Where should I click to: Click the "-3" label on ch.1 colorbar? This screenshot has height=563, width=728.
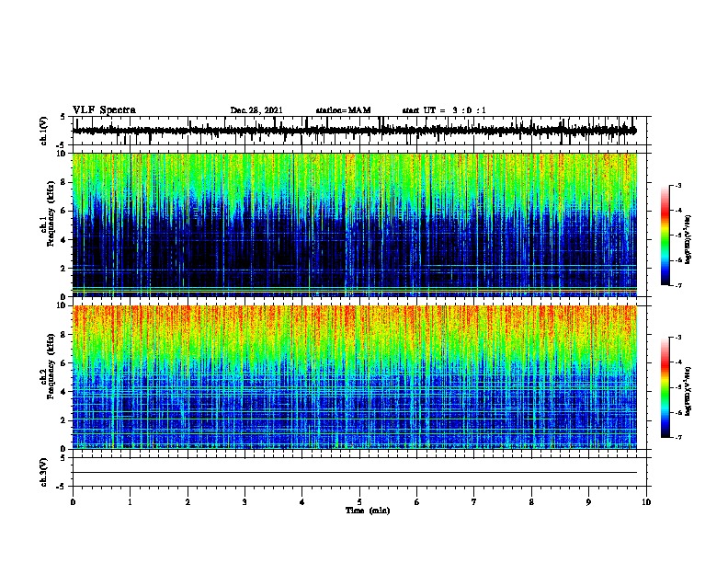tap(678, 185)
